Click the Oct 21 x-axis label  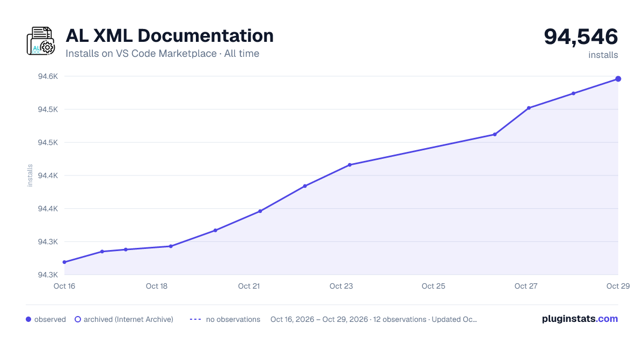click(x=249, y=286)
